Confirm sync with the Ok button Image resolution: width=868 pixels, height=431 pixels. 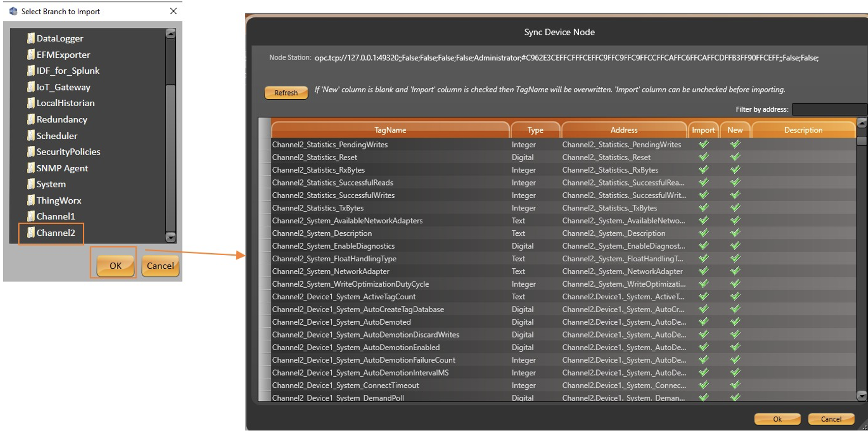[777, 419]
